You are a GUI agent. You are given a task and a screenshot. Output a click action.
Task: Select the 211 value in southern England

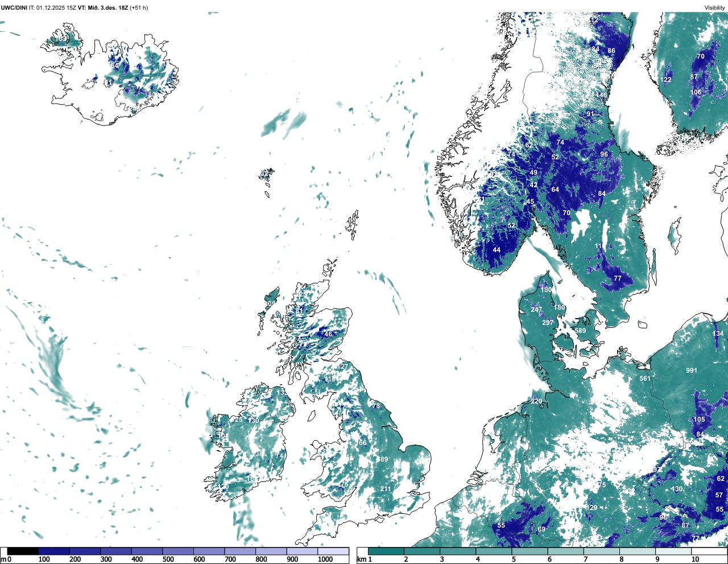pos(386,489)
